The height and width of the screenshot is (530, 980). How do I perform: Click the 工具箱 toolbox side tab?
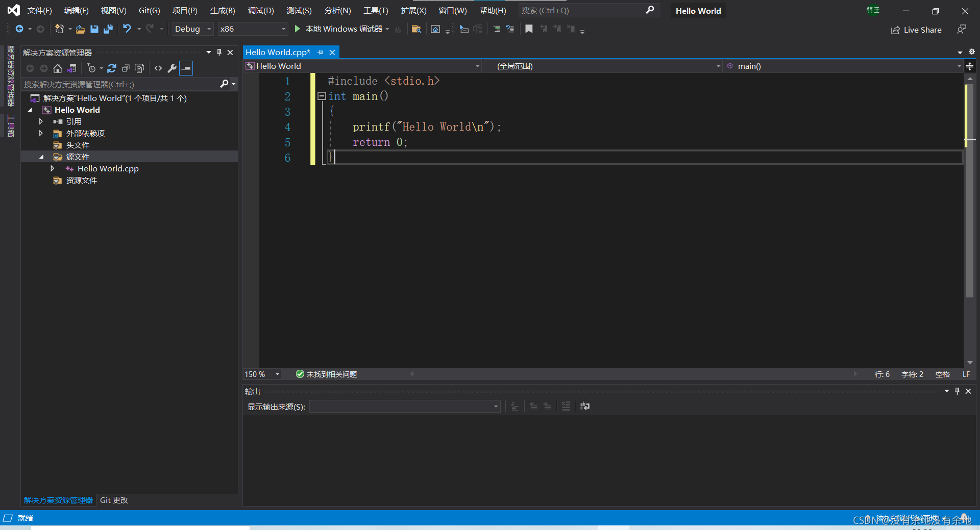[10, 126]
